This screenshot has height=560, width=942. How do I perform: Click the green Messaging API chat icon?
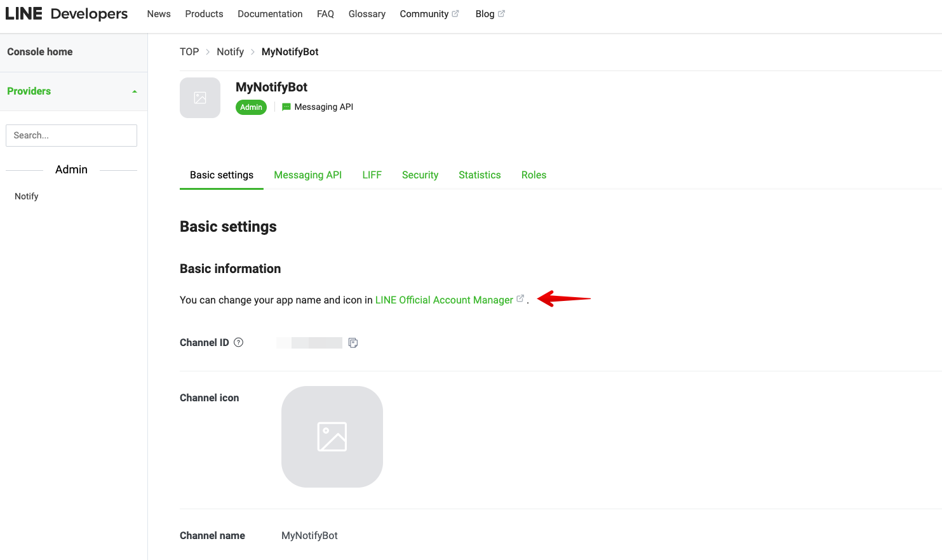click(286, 107)
